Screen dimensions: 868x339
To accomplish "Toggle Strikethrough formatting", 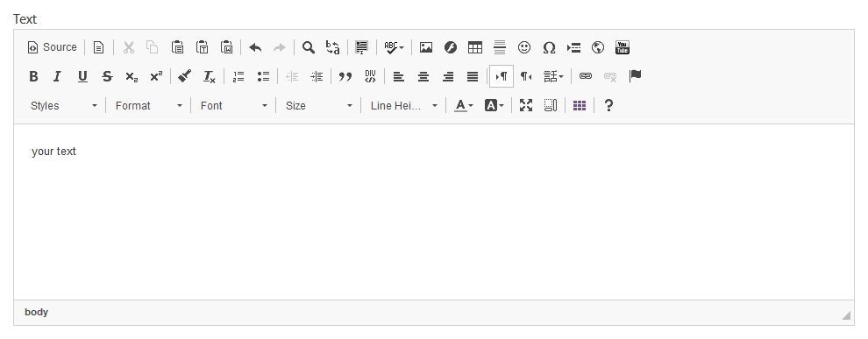I will coord(107,76).
